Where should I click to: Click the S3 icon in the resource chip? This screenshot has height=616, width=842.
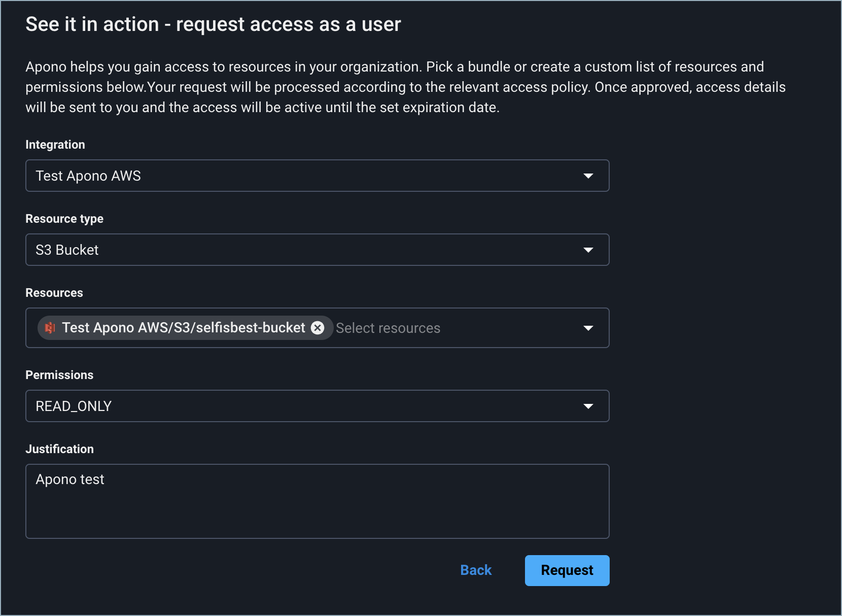pos(50,328)
